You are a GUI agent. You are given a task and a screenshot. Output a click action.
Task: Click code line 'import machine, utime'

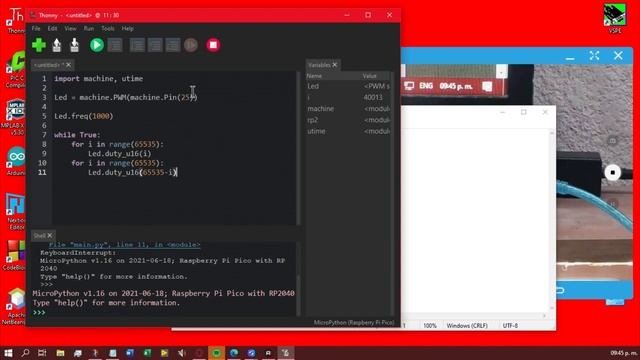[x=98, y=78]
